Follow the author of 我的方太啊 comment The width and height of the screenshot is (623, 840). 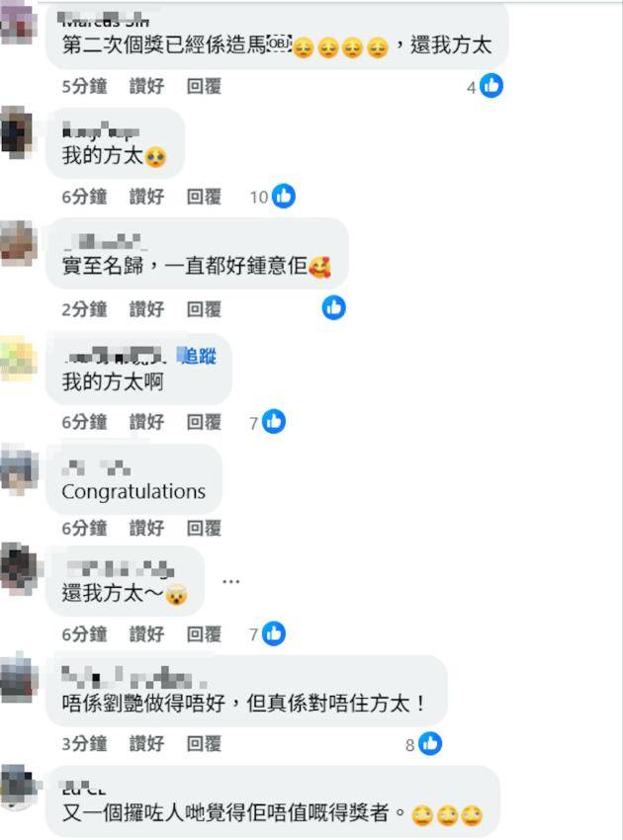197,356
